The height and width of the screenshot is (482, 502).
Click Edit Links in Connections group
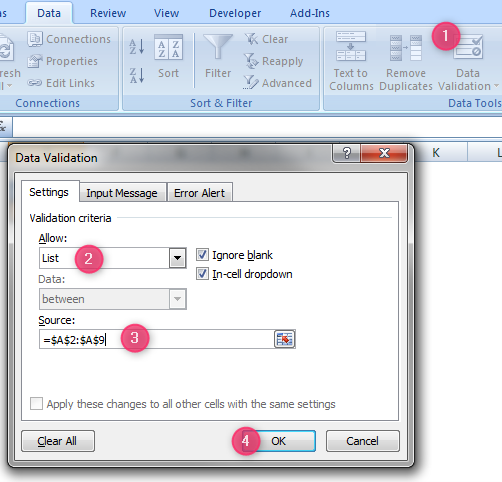pos(61,83)
